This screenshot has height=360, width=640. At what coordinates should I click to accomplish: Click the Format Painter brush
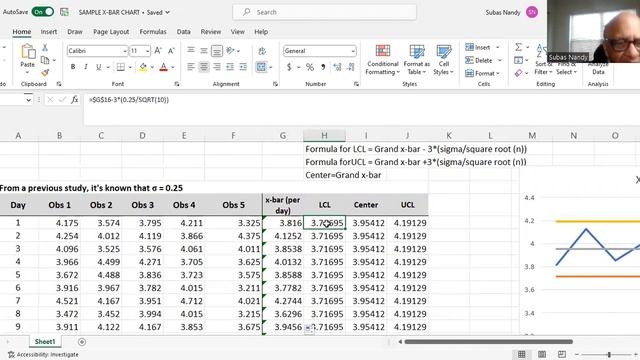[45, 73]
